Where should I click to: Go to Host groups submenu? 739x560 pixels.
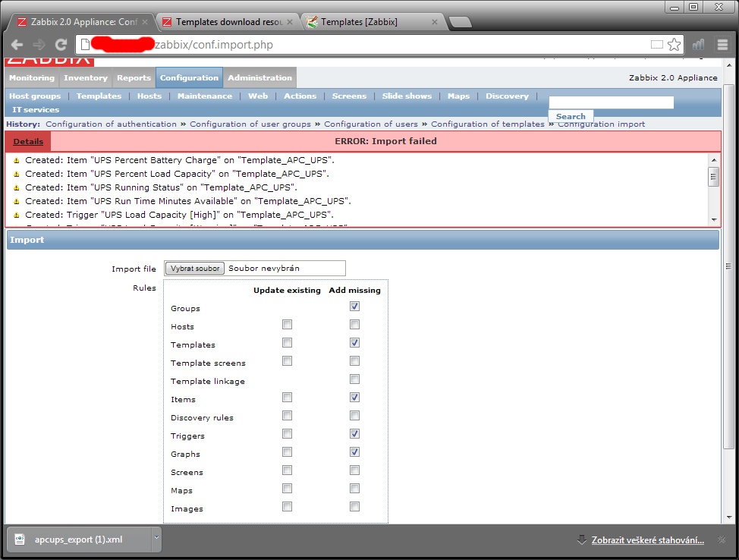pos(35,96)
